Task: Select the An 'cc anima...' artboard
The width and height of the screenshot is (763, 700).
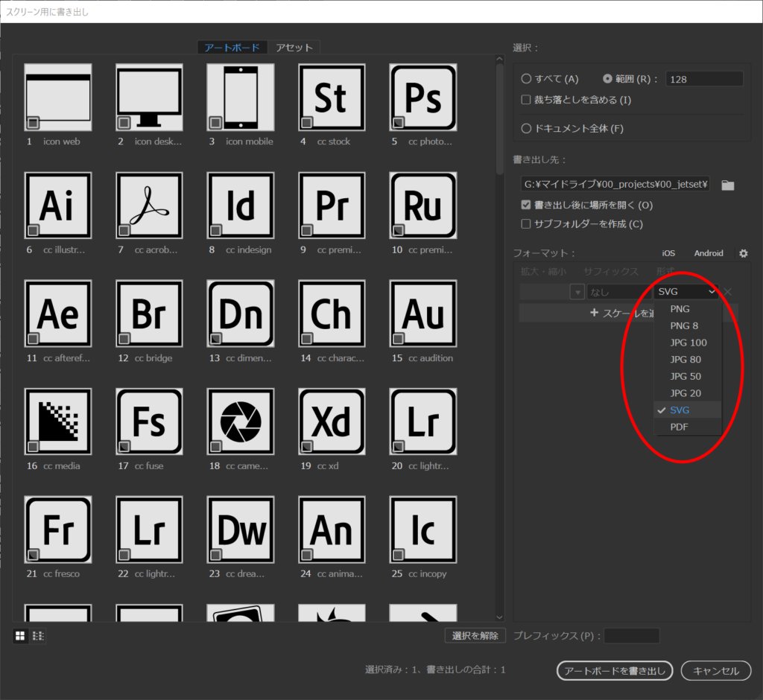Action: click(x=332, y=529)
